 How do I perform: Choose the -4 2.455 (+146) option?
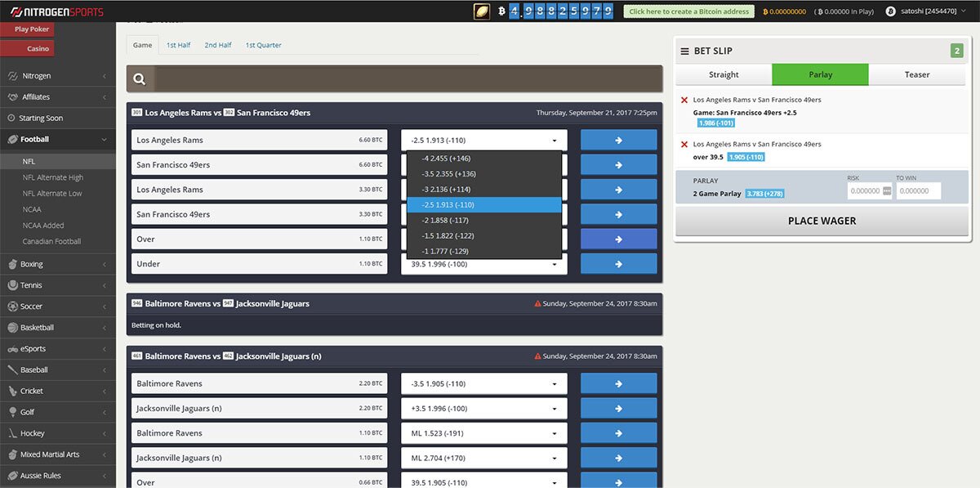point(484,159)
